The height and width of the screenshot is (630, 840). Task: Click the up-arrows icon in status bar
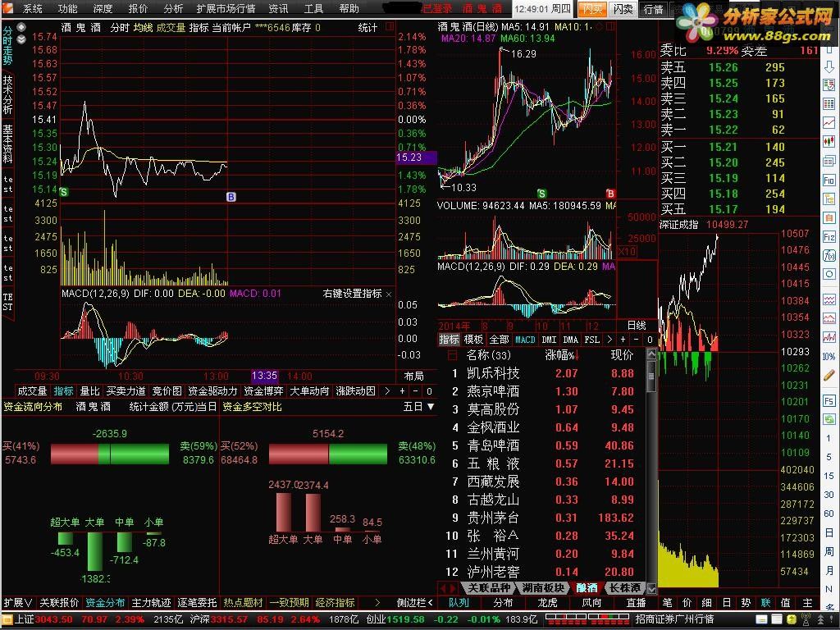(x=820, y=619)
